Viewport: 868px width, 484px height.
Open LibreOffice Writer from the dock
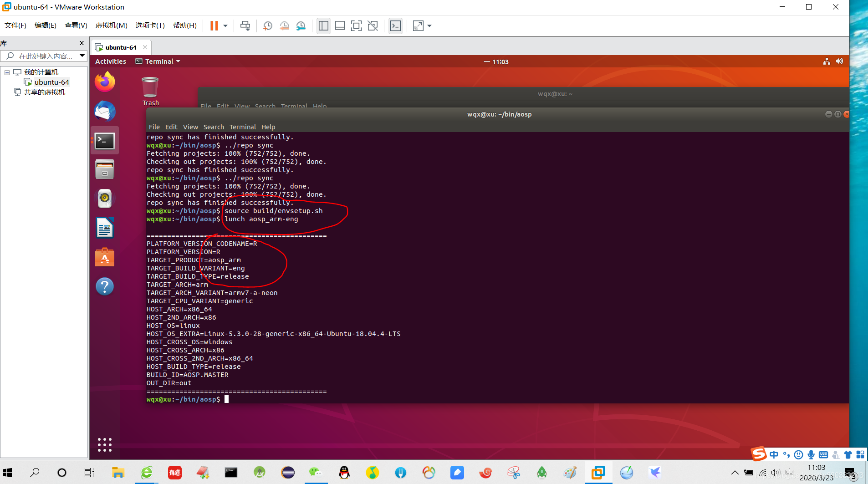[105, 228]
